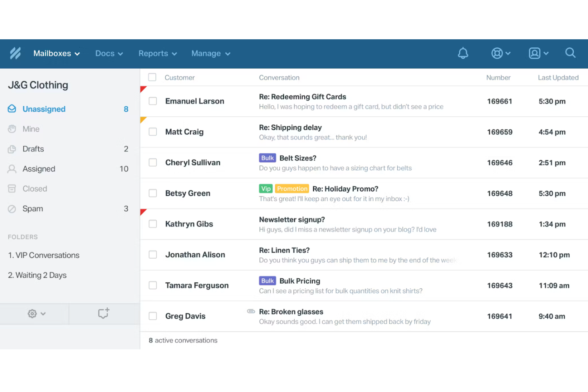
Task: Click the green Vip tag on Betsy Green's conversation
Action: coord(265,188)
